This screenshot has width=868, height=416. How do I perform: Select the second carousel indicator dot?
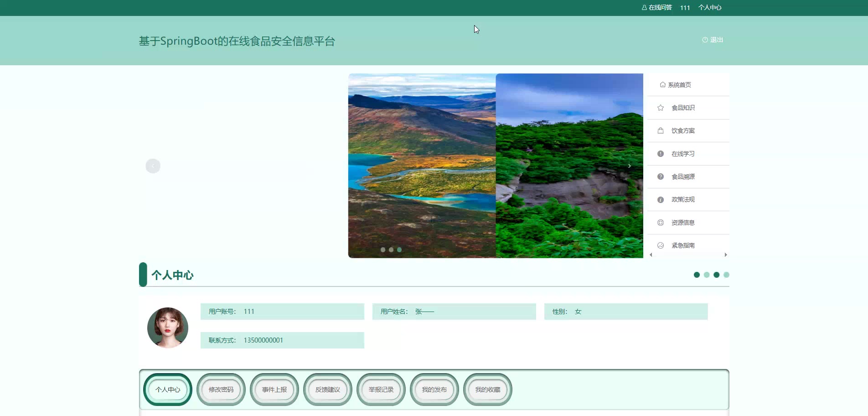[391, 250]
